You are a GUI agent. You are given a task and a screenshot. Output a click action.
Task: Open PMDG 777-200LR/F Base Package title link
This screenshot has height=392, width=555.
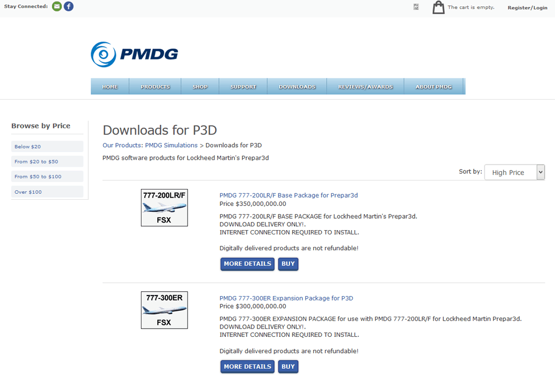[x=288, y=195]
